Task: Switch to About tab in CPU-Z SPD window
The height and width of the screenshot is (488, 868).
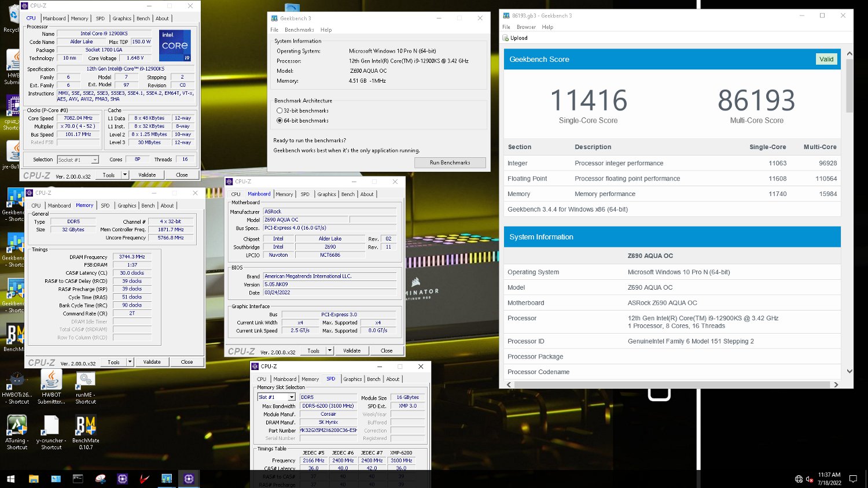Action: click(x=393, y=379)
